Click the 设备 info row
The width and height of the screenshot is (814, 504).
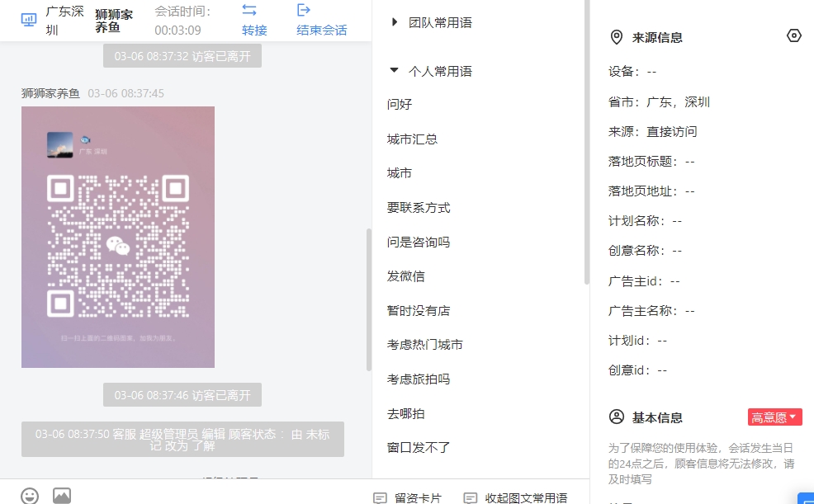pyautogui.click(x=632, y=72)
